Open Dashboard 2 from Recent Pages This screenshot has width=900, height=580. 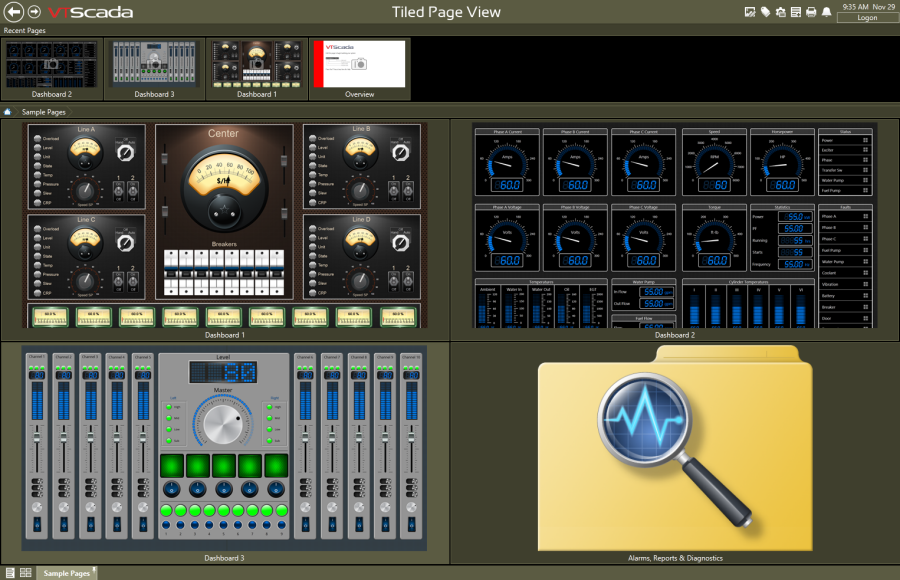(51, 65)
